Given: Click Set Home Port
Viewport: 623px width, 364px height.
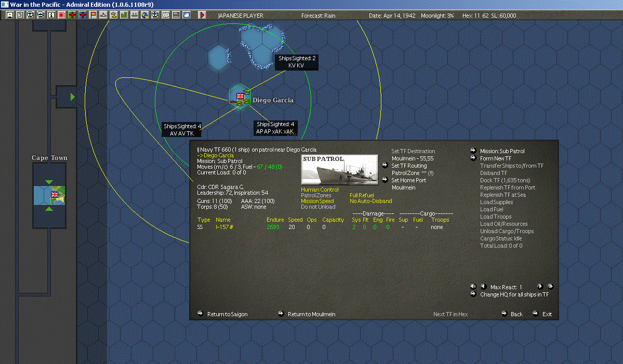Looking at the screenshot, I should tap(408, 180).
